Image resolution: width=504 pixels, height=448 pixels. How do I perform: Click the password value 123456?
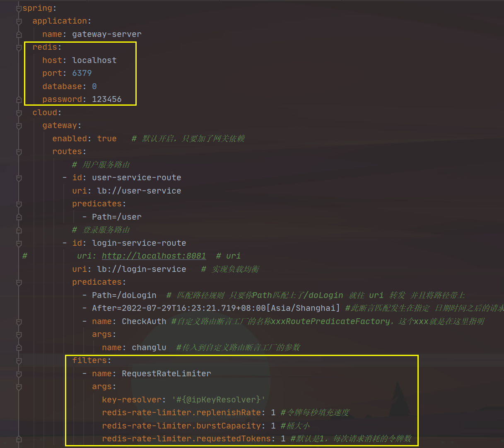pyautogui.click(x=107, y=99)
